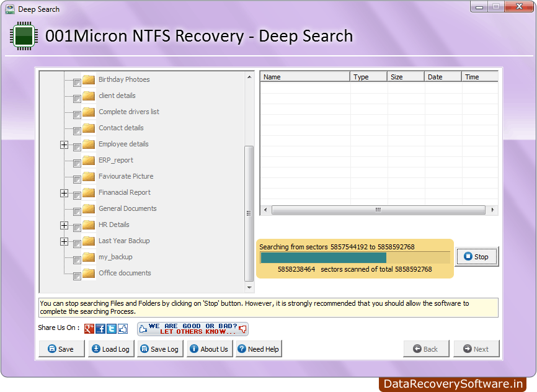Click the Save Log button
This screenshot has height=392, width=537.
(160, 349)
